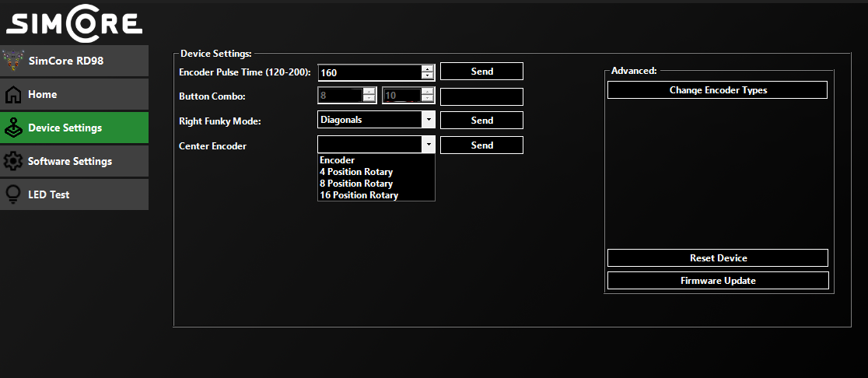
Task: Decrease Encoder Pulse Time with down arrow
Action: 427,75
